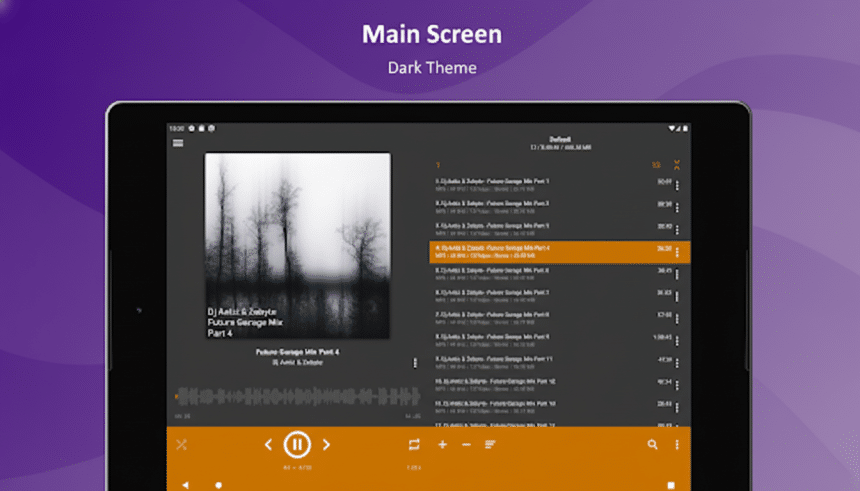Open the menu for track 6

click(677, 296)
